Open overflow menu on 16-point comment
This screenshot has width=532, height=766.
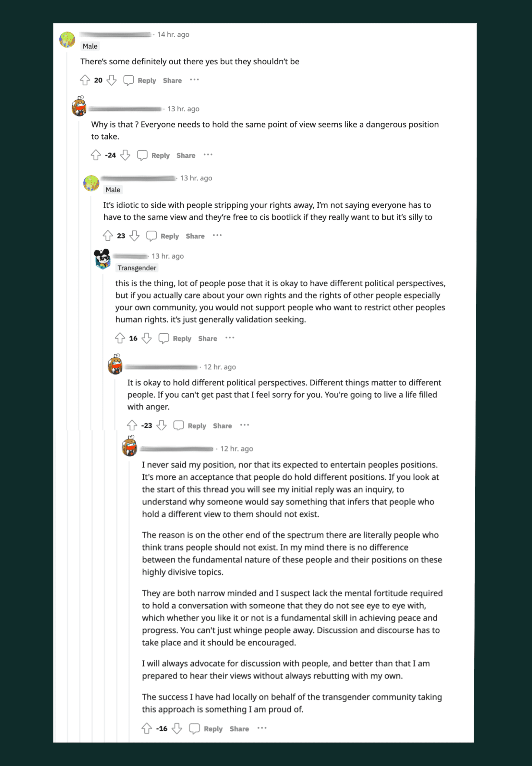click(x=230, y=338)
